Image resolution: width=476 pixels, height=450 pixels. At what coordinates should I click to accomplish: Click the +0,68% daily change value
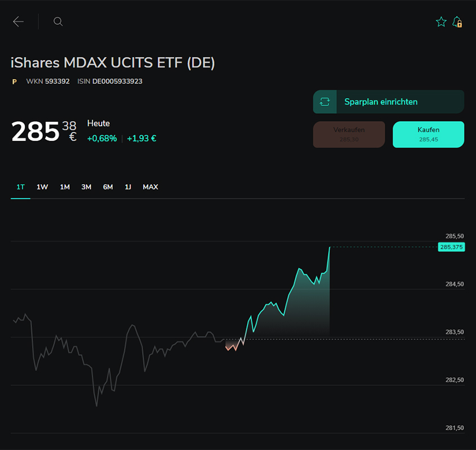102,139
